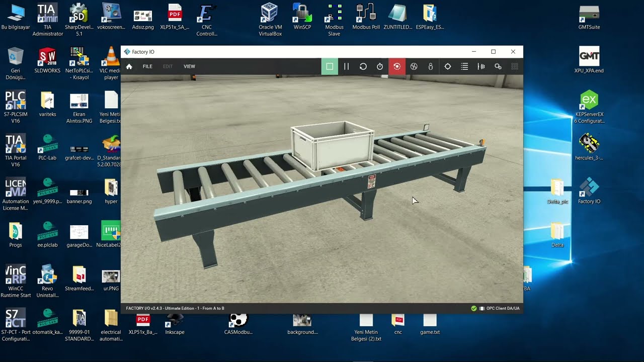Select the first-person camera icon

click(x=431, y=66)
